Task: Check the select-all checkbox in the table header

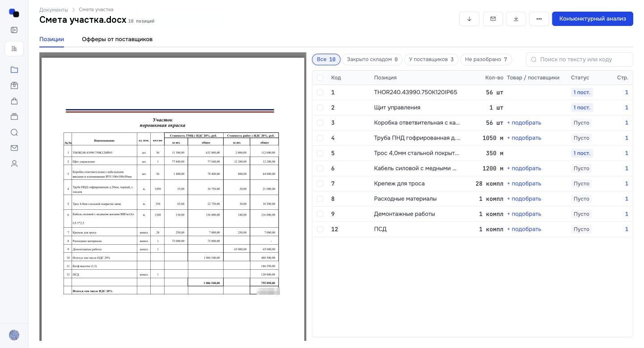Action: pyautogui.click(x=320, y=78)
